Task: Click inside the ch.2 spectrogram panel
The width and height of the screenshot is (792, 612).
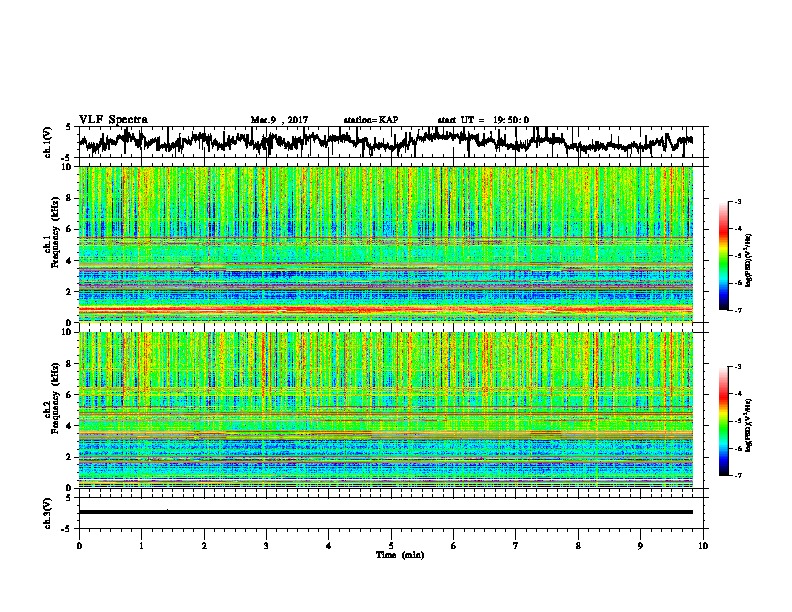Action: (x=385, y=410)
